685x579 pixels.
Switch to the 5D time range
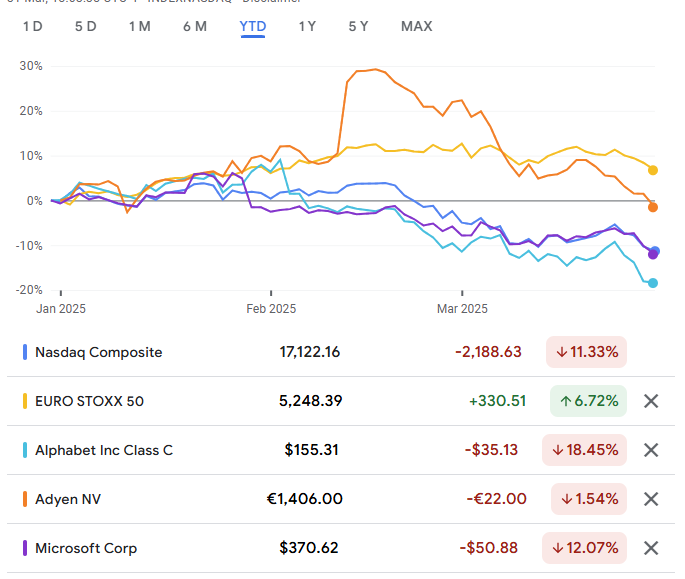click(86, 26)
